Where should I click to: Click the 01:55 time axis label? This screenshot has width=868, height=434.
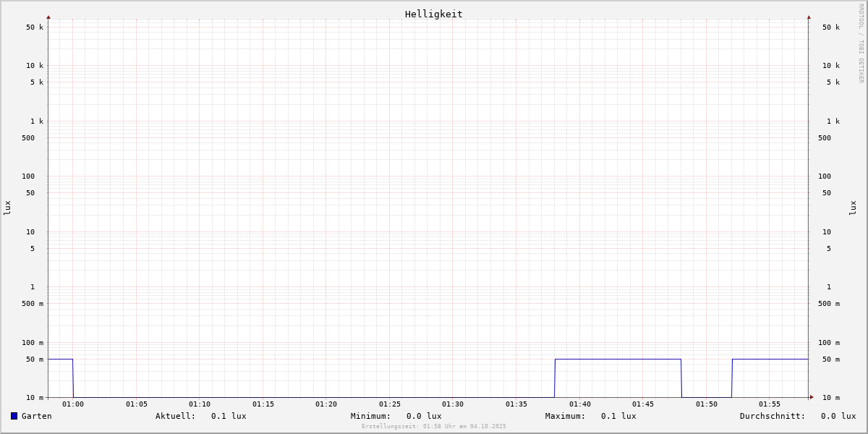770,404
